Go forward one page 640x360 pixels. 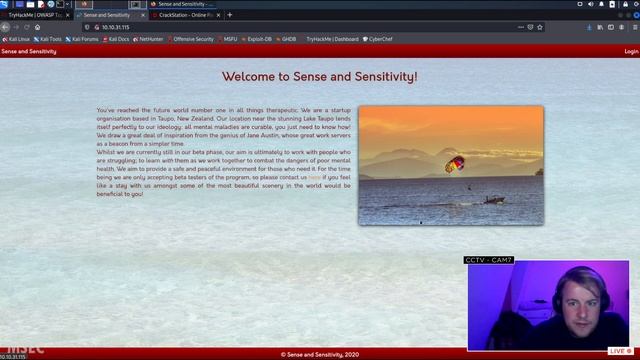coord(16,27)
